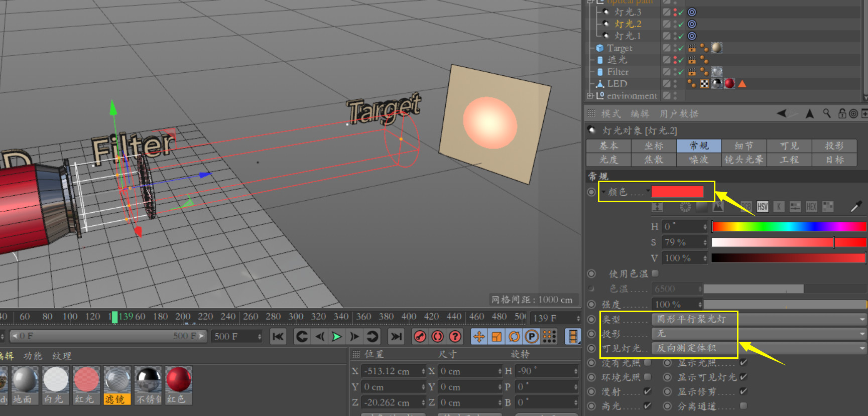Click the back arrow in Attributes panel
Image resolution: width=868 pixels, height=416 pixels.
(x=781, y=113)
